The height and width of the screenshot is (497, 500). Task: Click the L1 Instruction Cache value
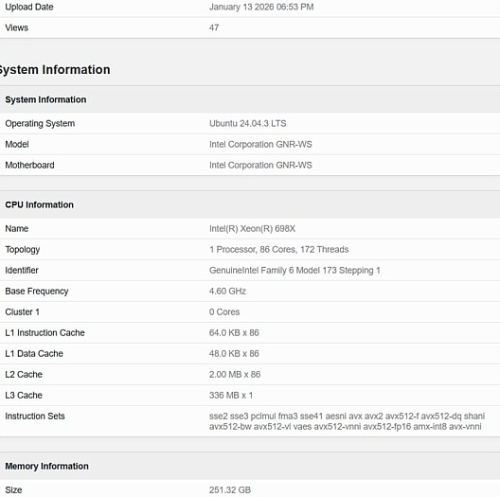234,333
